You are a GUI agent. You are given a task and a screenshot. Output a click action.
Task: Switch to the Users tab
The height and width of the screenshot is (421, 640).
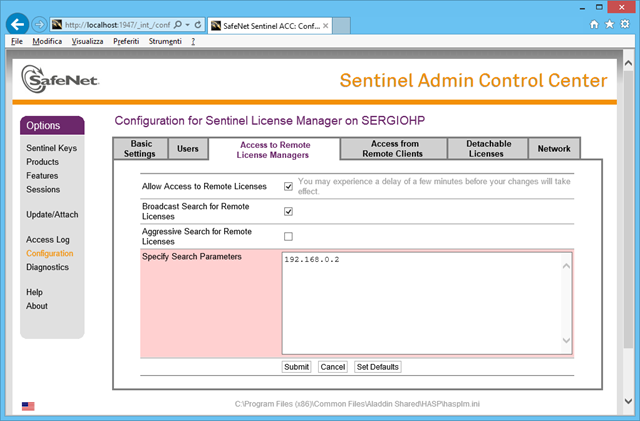click(188, 149)
